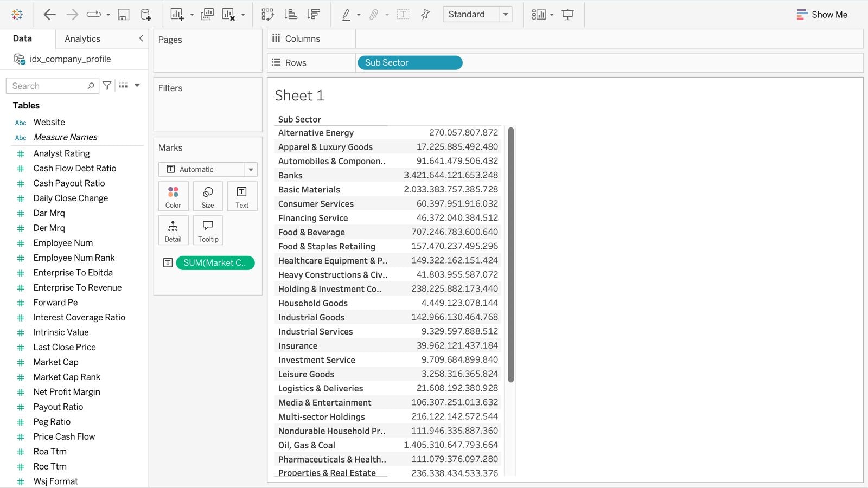This screenshot has width=868, height=488.
Task: Click the SUM(Market Cap) pill in Marks
Action: [215, 262]
